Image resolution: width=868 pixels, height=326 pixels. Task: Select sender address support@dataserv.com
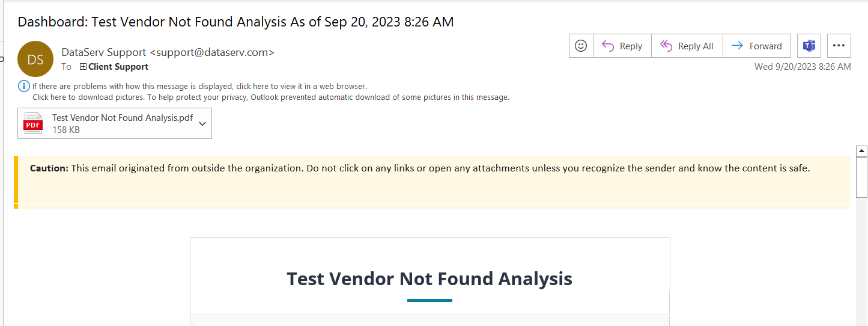point(212,52)
